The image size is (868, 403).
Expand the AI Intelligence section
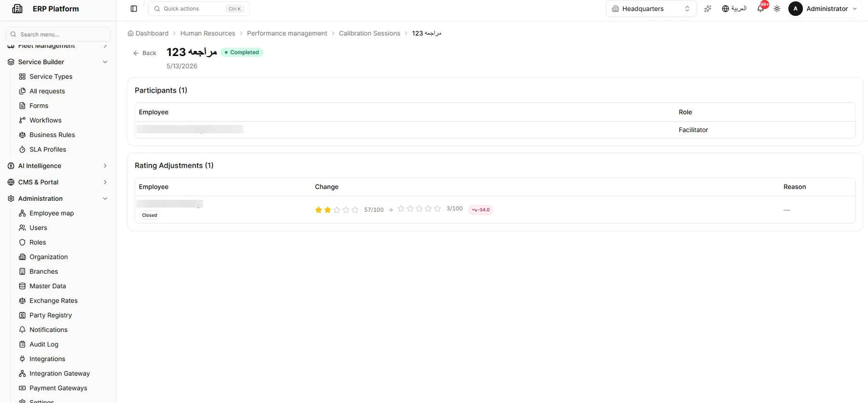tap(58, 166)
